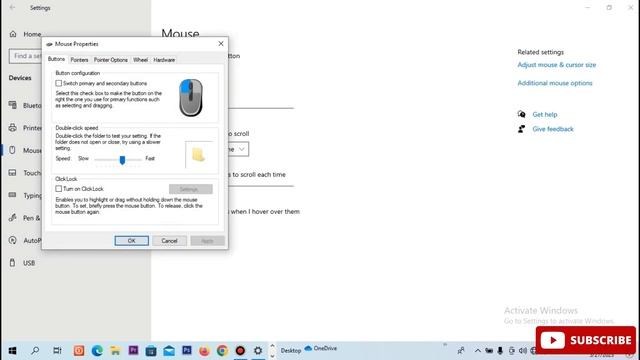Open Task View on the taskbar
This screenshot has width=640, height=360.
click(x=57, y=350)
